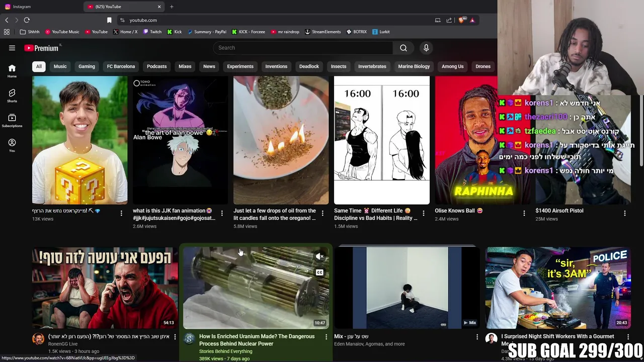Click the YouTube Premium logo
The image size is (644, 362).
[42, 48]
